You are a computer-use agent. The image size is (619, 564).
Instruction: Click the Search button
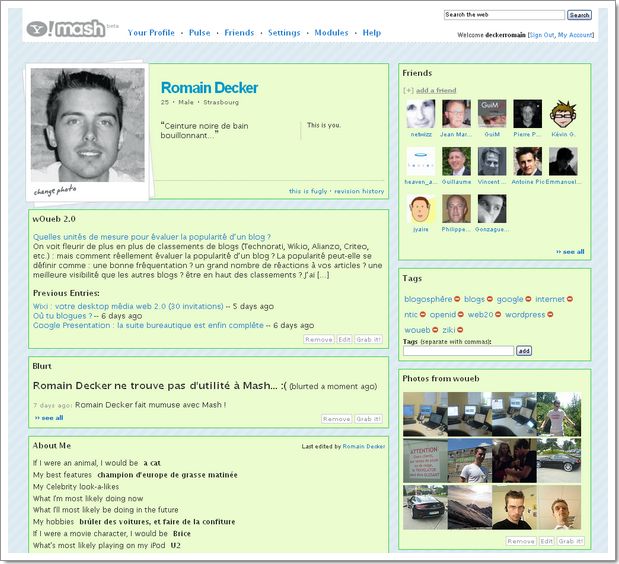tap(580, 15)
